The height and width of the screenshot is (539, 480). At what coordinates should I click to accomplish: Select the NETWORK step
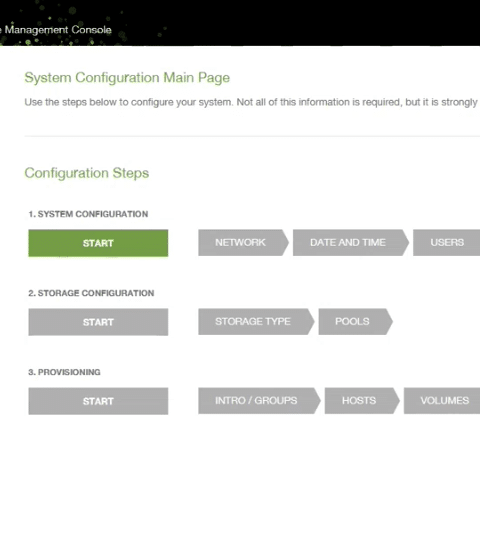pyautogui.click(x=243, y=243)
